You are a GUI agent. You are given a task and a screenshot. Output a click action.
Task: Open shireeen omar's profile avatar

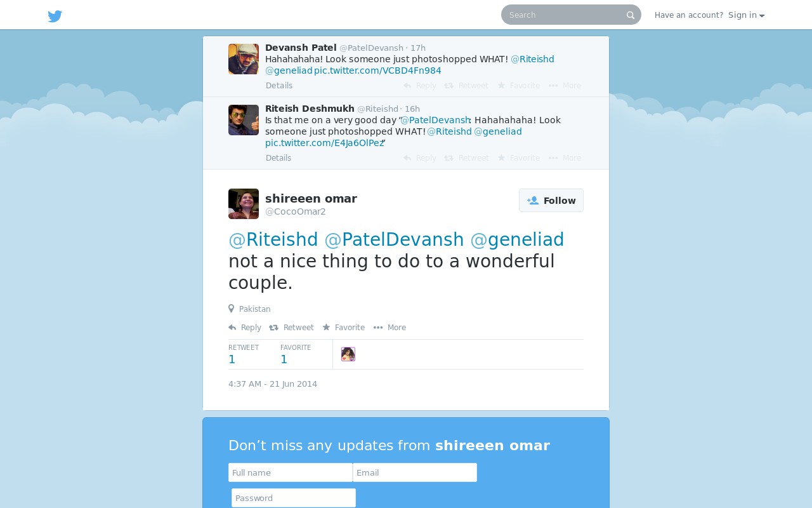(x=244, y=204)
